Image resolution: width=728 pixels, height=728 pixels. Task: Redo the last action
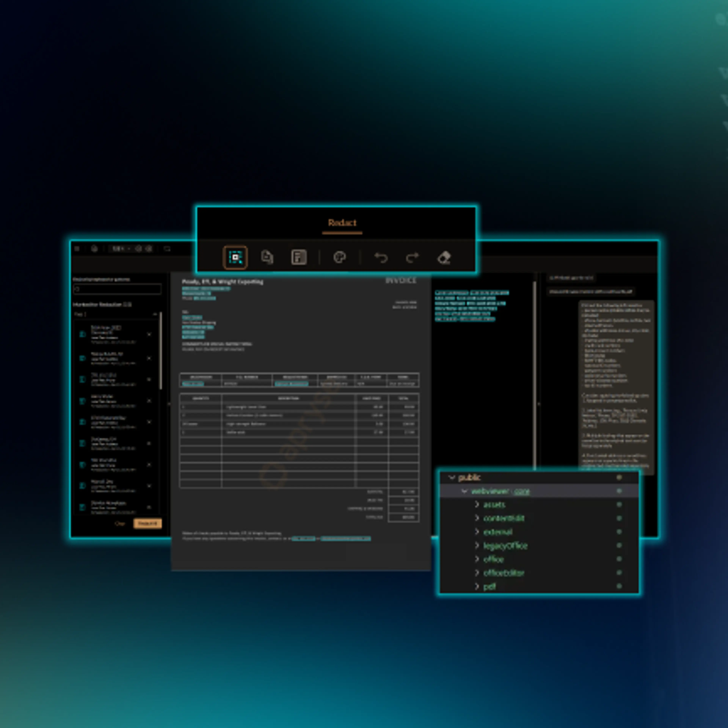coord(412,258)
